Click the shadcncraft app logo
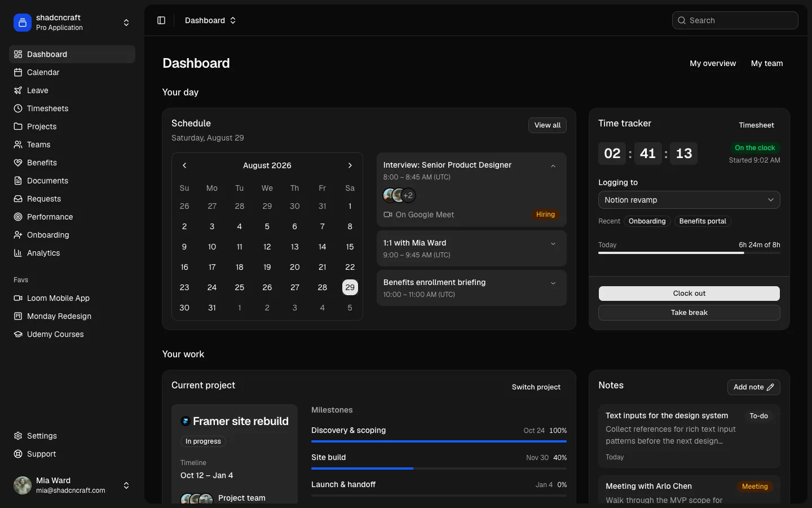The height and width of the screenshot is (508, 812). pos(23,23)
